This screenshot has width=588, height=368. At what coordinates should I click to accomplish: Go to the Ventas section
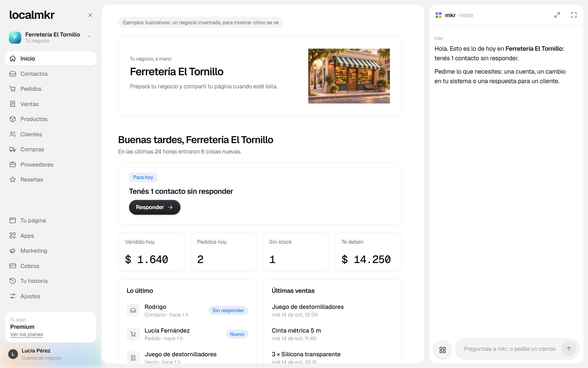tap(51, 104)
